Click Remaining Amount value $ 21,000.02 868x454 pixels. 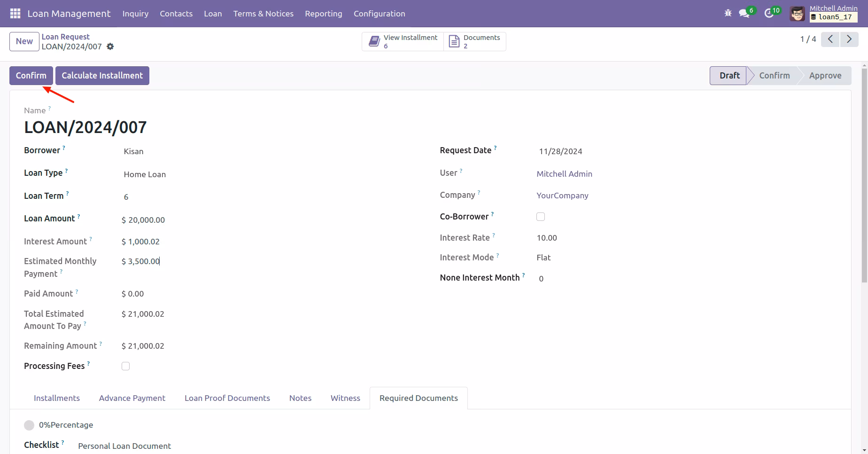pos(143,346)
